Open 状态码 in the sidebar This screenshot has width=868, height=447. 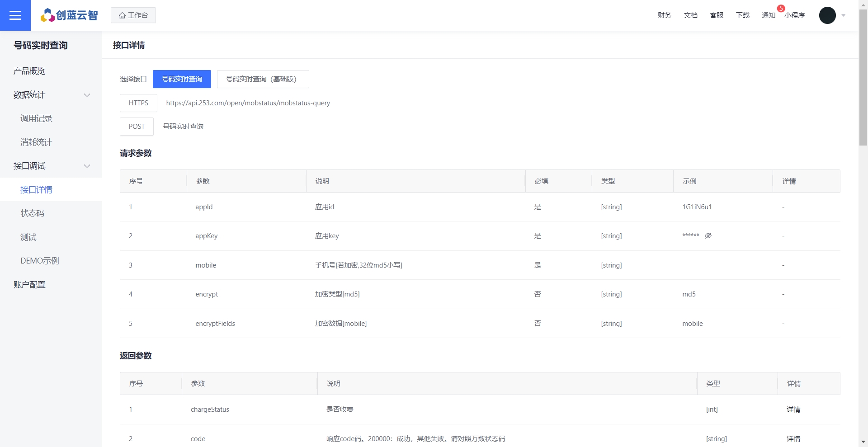pyautogui.click(x=32, y=213)
